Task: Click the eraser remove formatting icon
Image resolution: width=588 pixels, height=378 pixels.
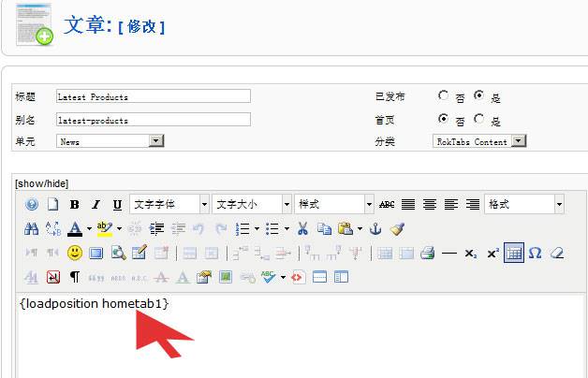Action: pyautogui.click(x=557, y=254)
